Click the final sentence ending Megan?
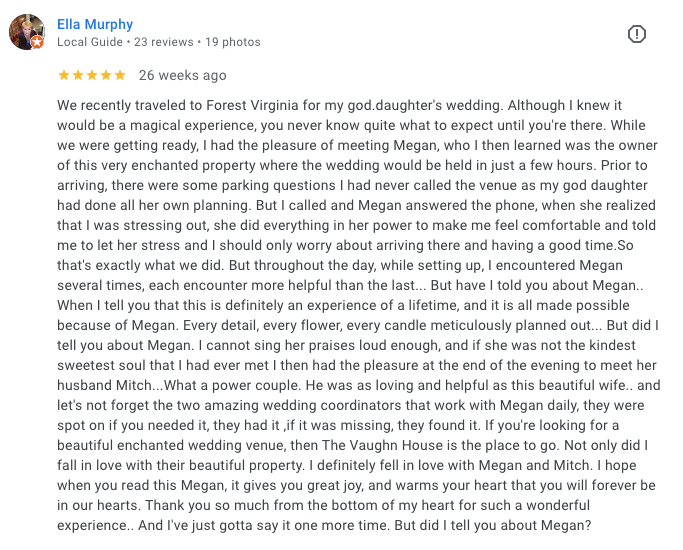This screenshot has width=683, height=550. [493, 526]
